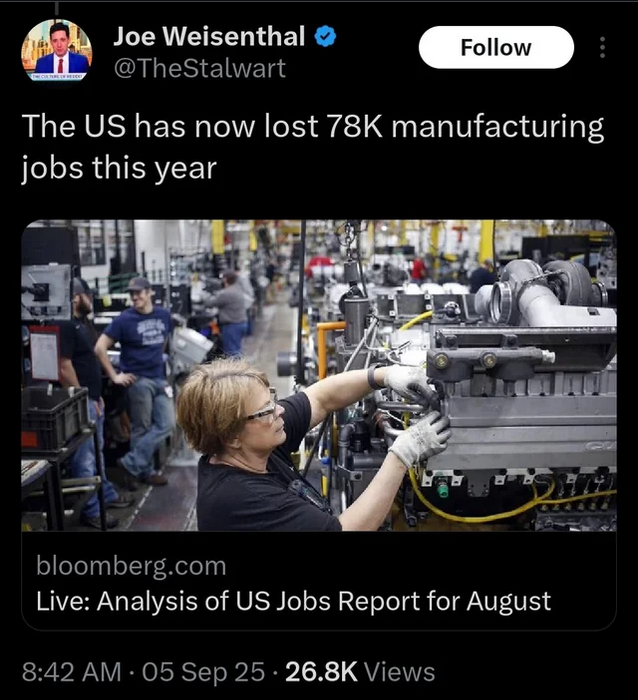
Task: Click the blue verified checkmark badge
Action: click(x=325, y=37)
